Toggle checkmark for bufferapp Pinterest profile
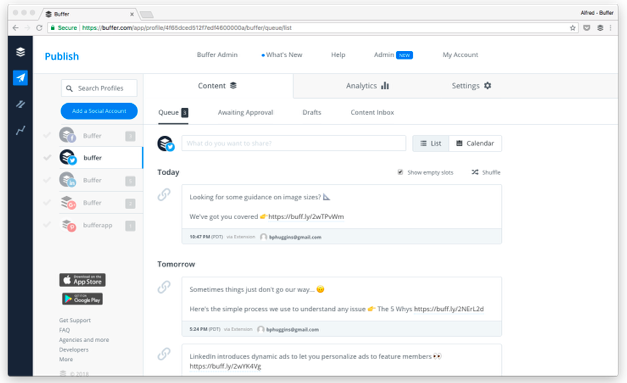 47,225
